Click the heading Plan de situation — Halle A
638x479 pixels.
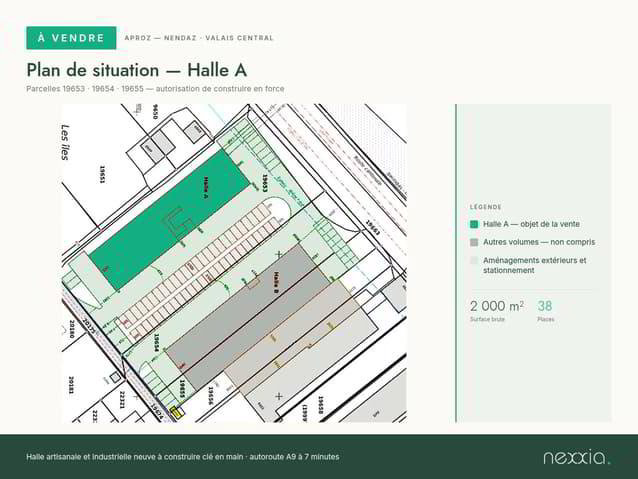point(137,70)
